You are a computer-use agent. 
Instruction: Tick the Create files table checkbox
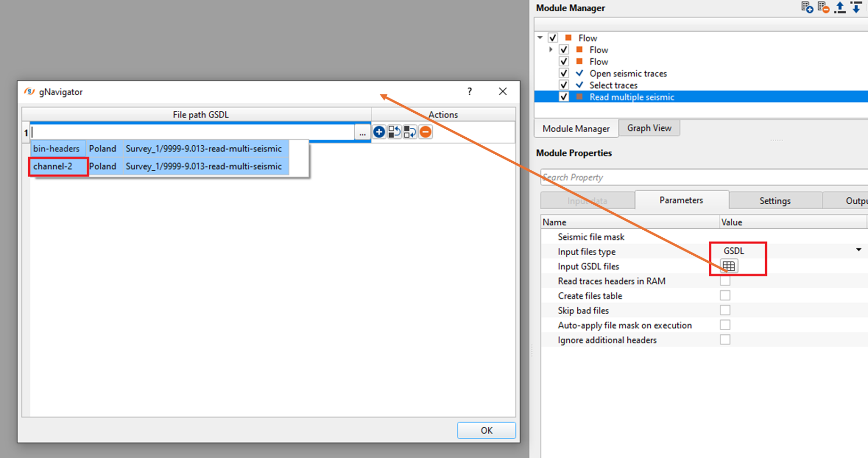click(725, 296)
